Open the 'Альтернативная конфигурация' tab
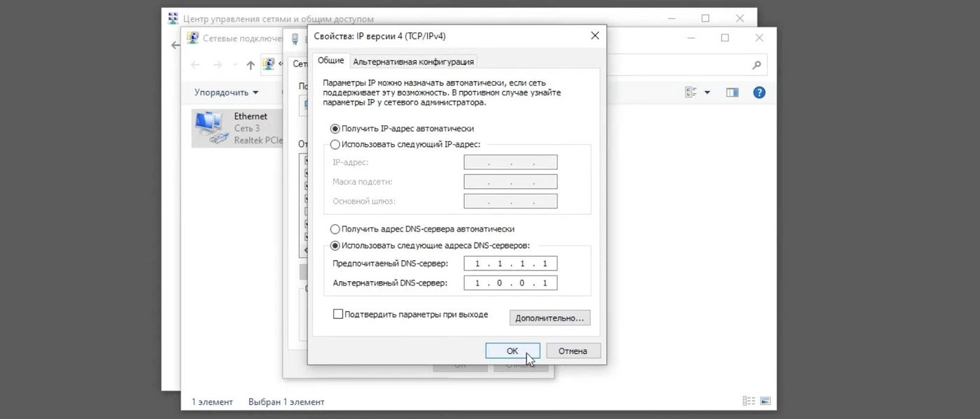Viewport: 980px width, 419px height. tap(413, 62)
